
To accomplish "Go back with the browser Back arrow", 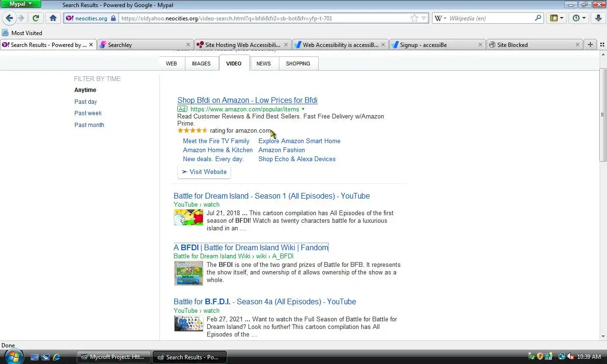I will (9, 18).
